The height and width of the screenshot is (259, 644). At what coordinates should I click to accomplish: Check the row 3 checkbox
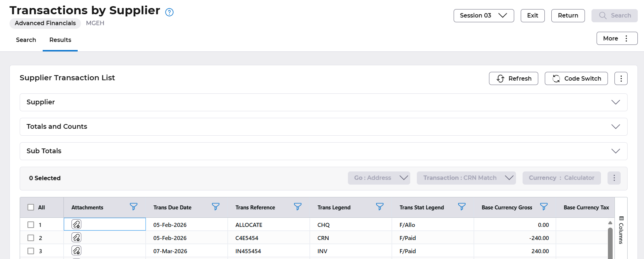pos(31,251)
